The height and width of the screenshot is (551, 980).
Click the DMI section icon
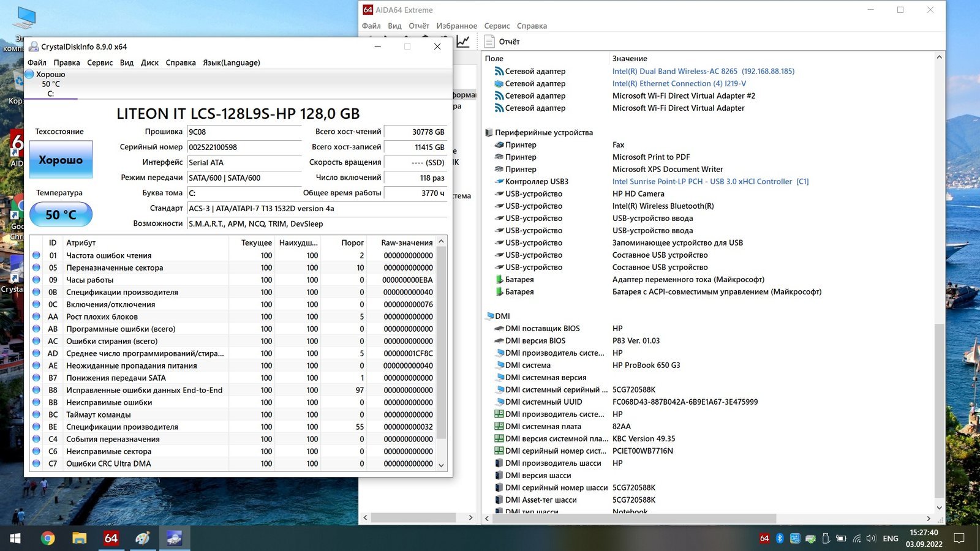point(489,316)
